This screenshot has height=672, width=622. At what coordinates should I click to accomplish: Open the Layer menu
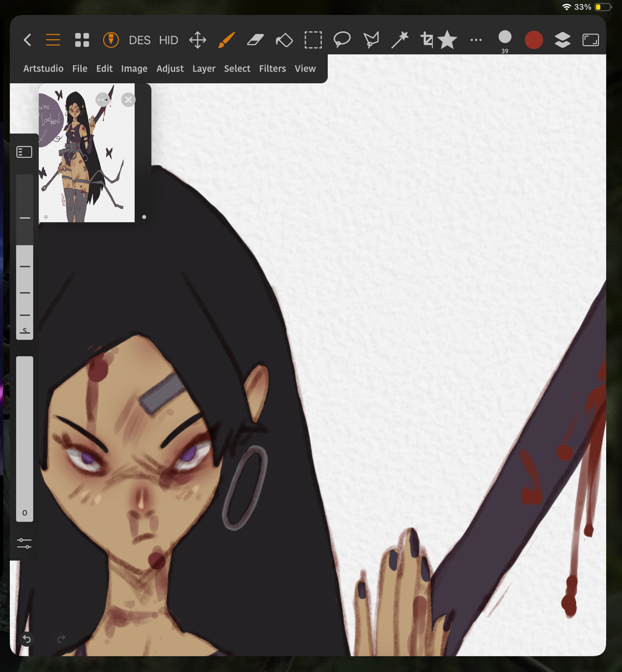coord(204,69)
